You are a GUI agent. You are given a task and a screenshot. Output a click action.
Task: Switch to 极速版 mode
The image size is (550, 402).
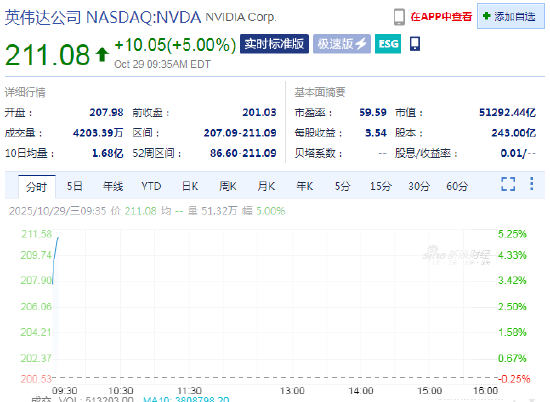[x=342, y=44]
